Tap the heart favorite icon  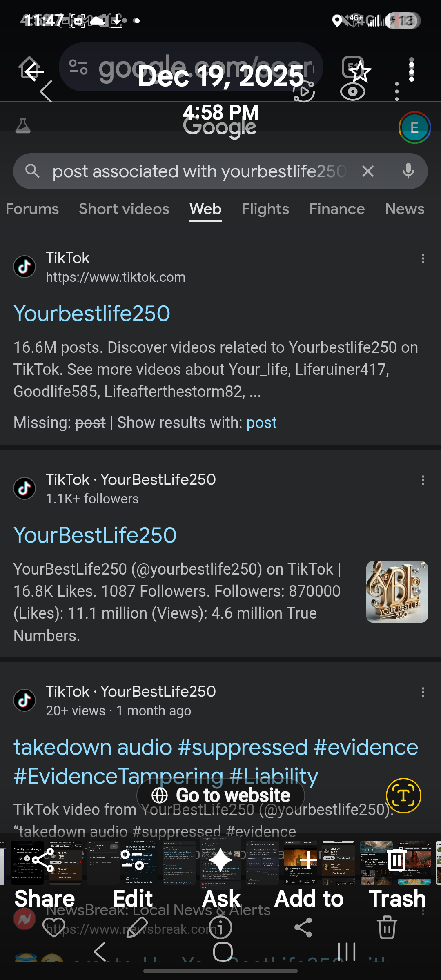click(54, 927)
